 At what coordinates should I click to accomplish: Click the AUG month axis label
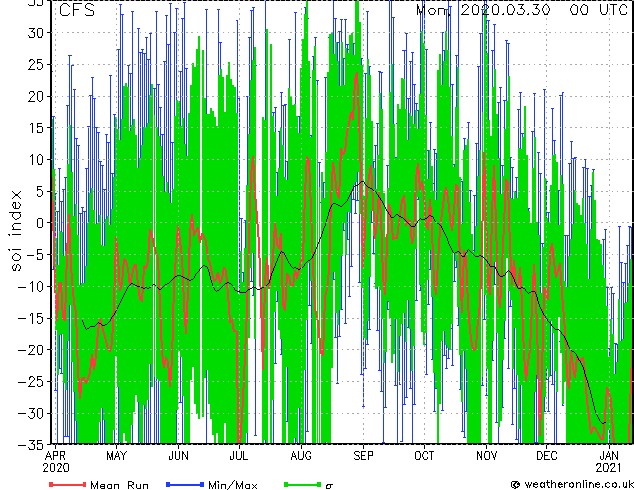[301, 456]
